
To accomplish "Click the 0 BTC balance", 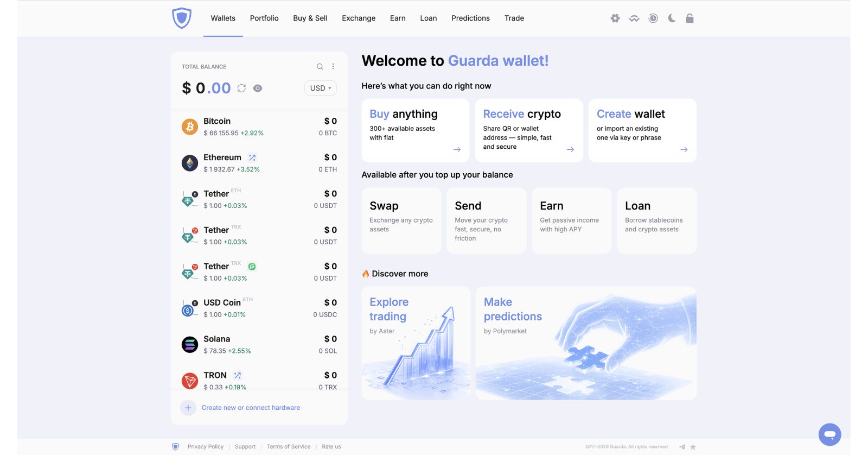I will [328, 133].
